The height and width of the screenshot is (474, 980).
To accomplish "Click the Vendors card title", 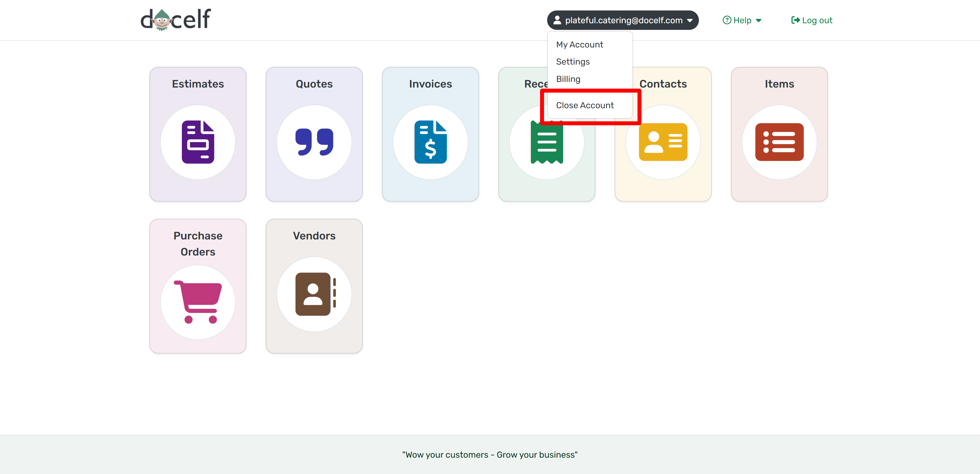I will pyautogui.click(x=314, y=236).
